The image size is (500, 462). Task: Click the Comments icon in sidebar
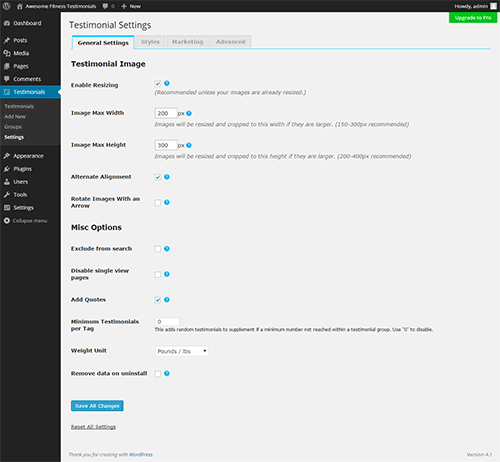coord(7,79)
